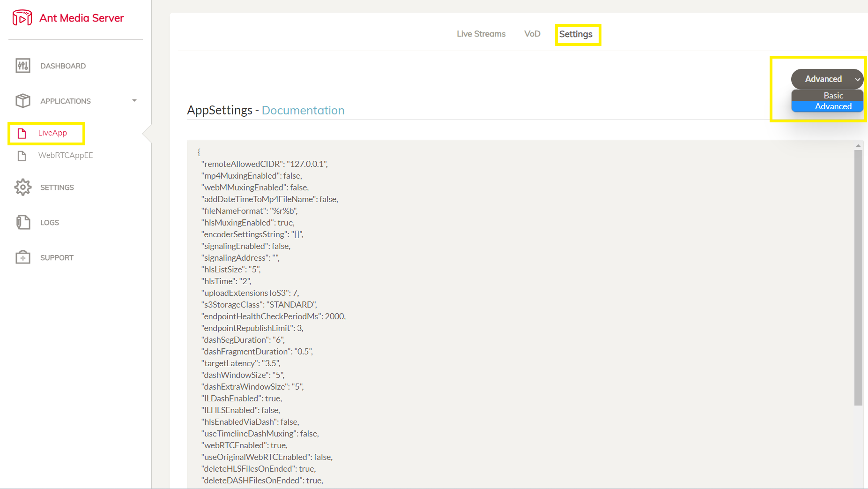
Task: Click the "dashWindowSize" line
Action: 243,375
